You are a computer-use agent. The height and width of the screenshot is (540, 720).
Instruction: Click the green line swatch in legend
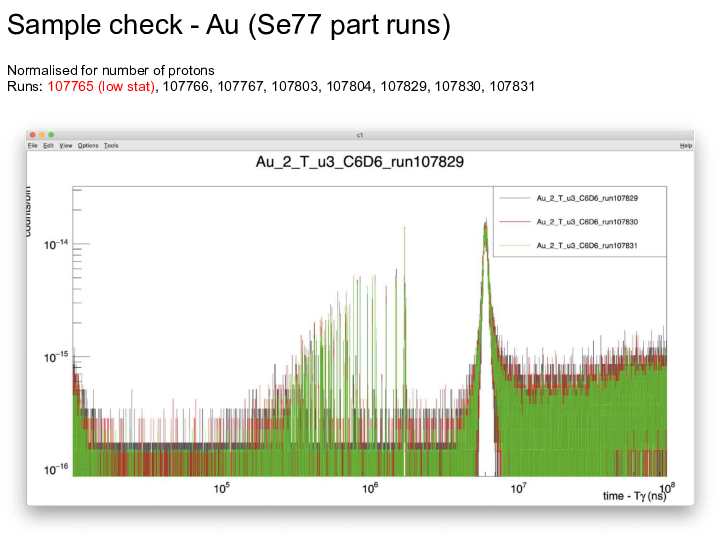coord(515,245)
